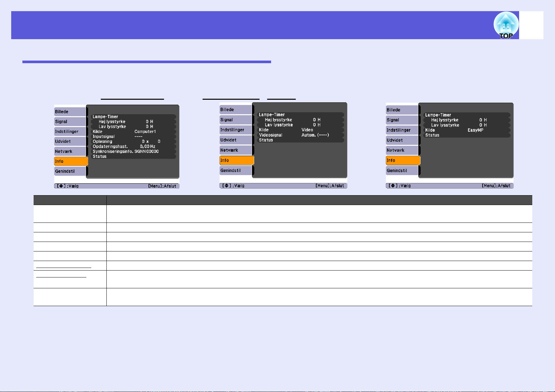Click the Opdateringshast. 0,00 Hz row
Screen dimensions: 555x392
[x=133, y=146]
